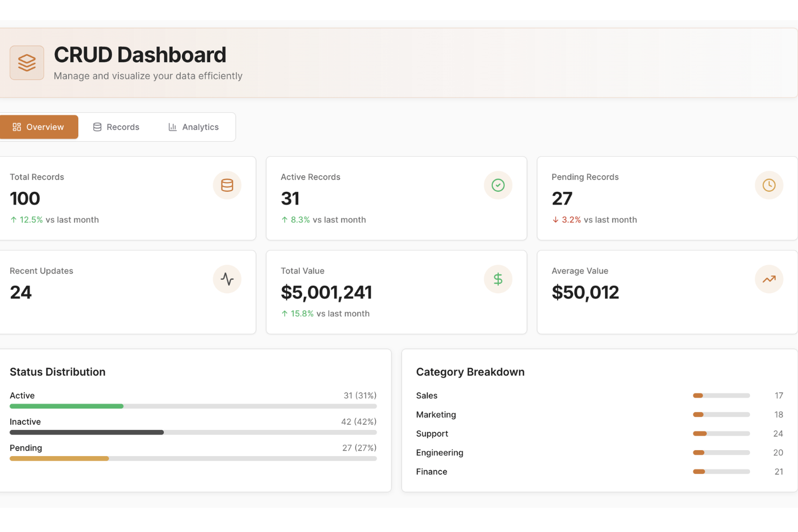Click the green checkmark icon on Active Records
Screen dimensions: 798x532
[498, 185]
